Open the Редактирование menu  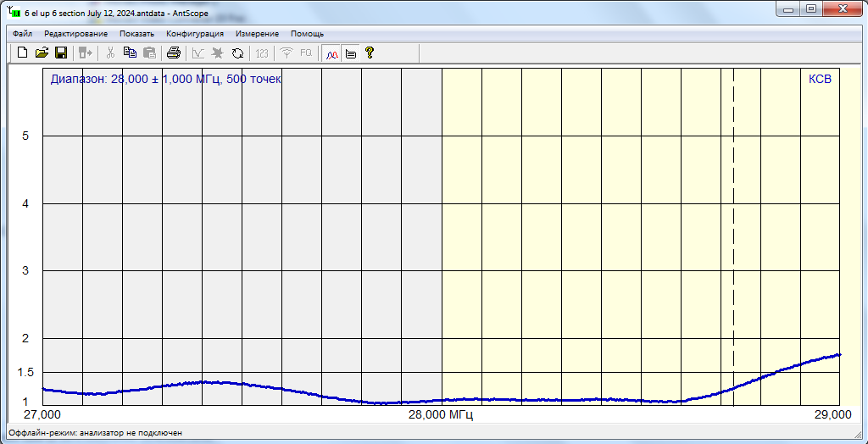pyautogui.click(x=76, y=34)
